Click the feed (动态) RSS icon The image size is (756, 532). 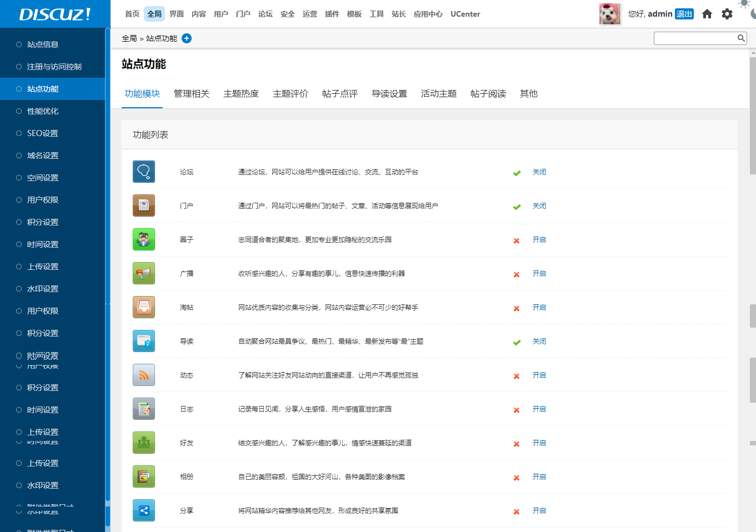(x=144, y=375)
